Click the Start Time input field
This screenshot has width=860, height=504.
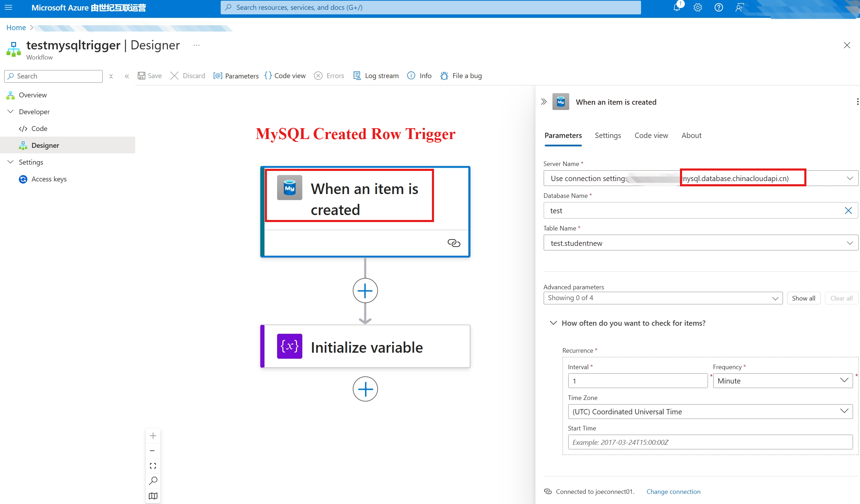pos(710,442)
